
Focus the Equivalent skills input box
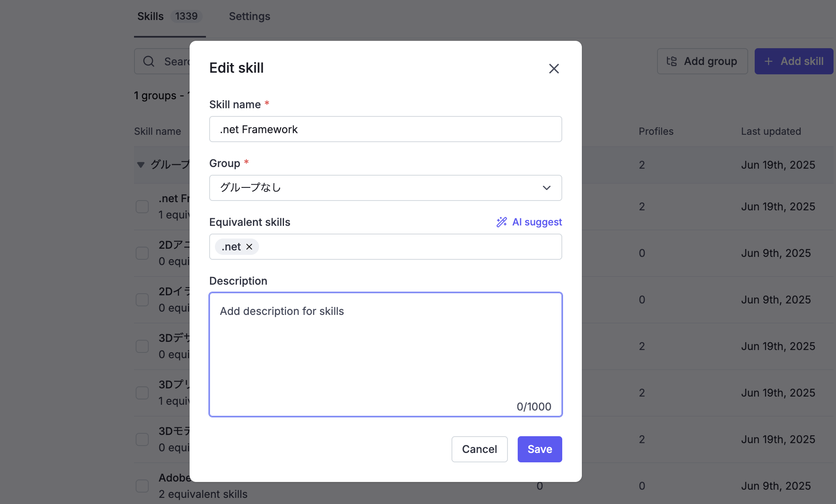385,247
